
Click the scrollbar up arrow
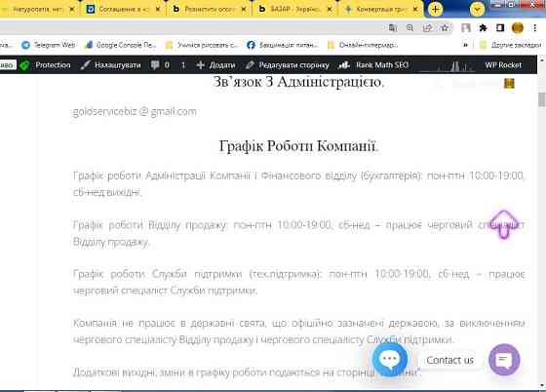541,59
